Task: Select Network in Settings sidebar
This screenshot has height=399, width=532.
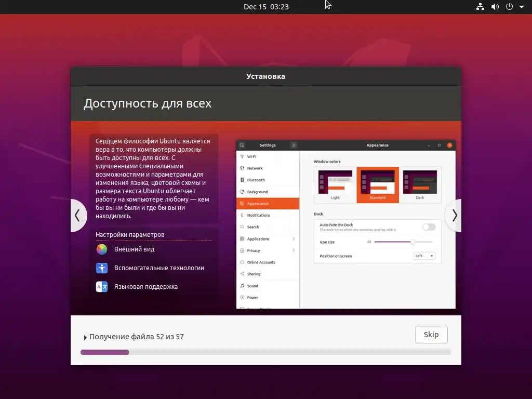Action: 268,168
